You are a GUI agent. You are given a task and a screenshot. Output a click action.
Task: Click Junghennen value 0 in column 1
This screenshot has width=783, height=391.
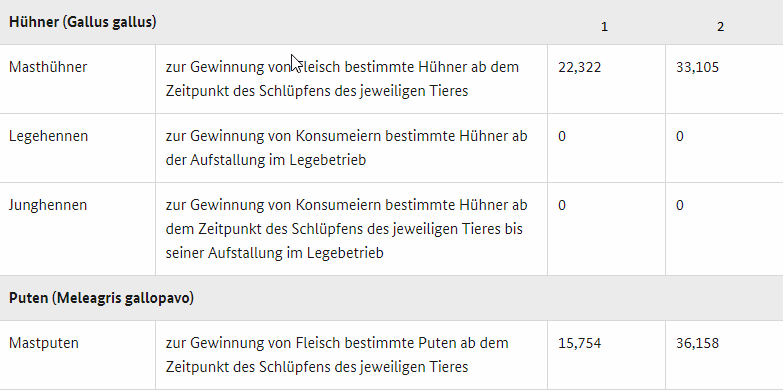pyautogui.click(x=562, y=205)
